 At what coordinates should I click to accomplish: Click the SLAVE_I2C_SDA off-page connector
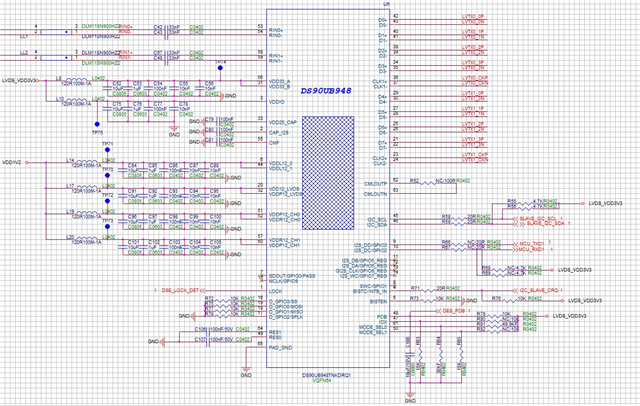pos(539,224)
